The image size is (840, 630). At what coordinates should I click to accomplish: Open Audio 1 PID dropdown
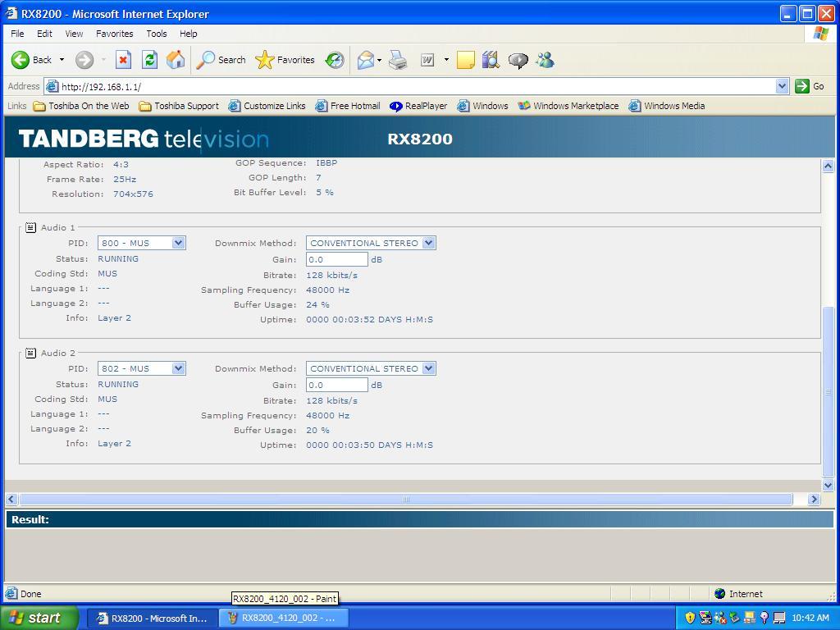pyautogui.click(x=178, y=243)
